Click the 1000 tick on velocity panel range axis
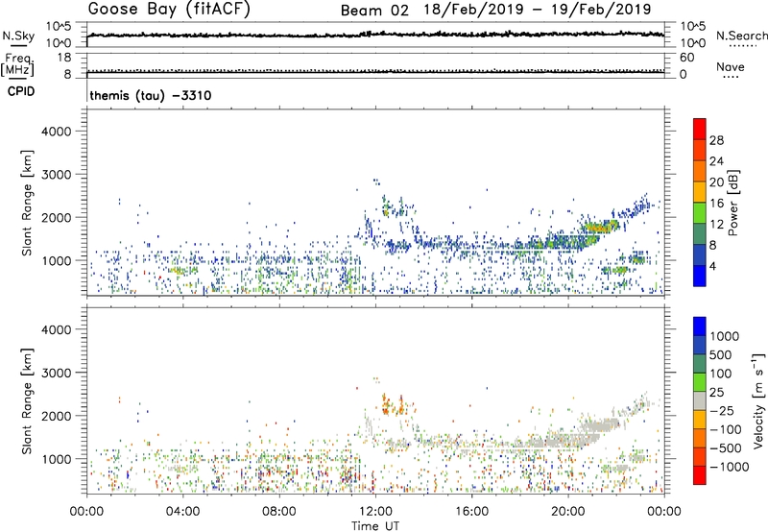The width and height of the screenshot is (768, 532). tap(57, 459)
